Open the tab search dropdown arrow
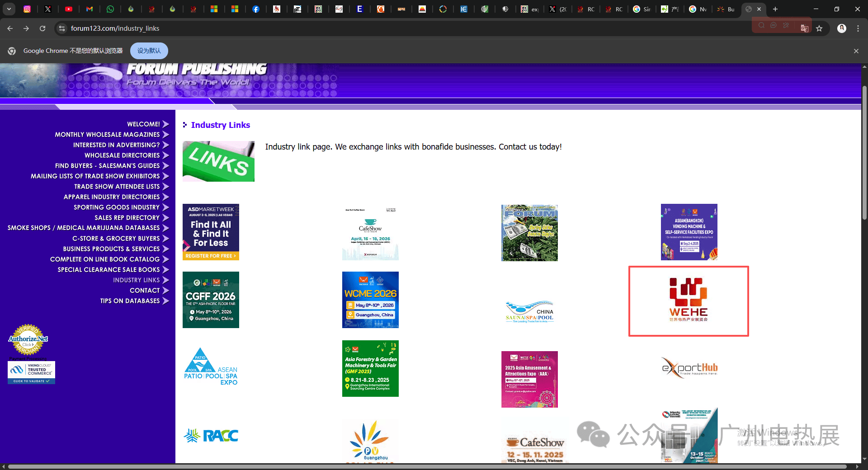The image size is (868, 470). [9, 9]
